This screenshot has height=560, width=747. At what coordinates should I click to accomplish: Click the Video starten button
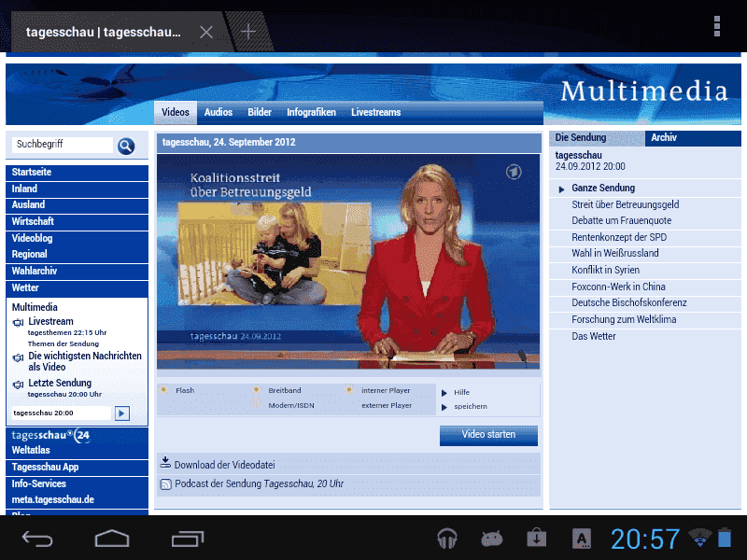[x=488, y=435]
